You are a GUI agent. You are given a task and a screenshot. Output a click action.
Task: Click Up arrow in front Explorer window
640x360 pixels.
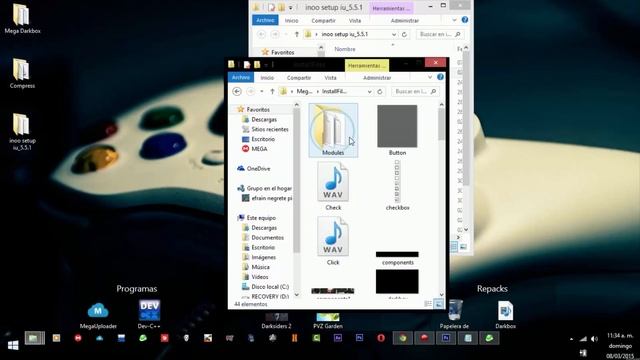272,91
